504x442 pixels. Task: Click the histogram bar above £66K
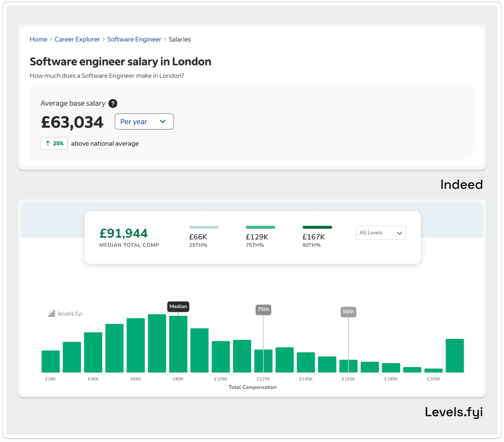[x=136, y=345]
